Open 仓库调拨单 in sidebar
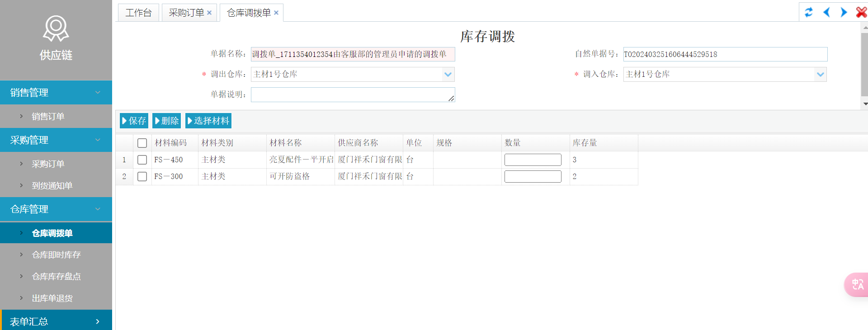 [56, 233]
